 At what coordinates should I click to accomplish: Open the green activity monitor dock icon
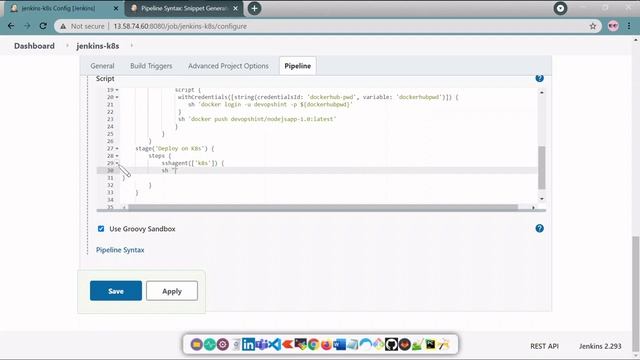click(209, 344)
